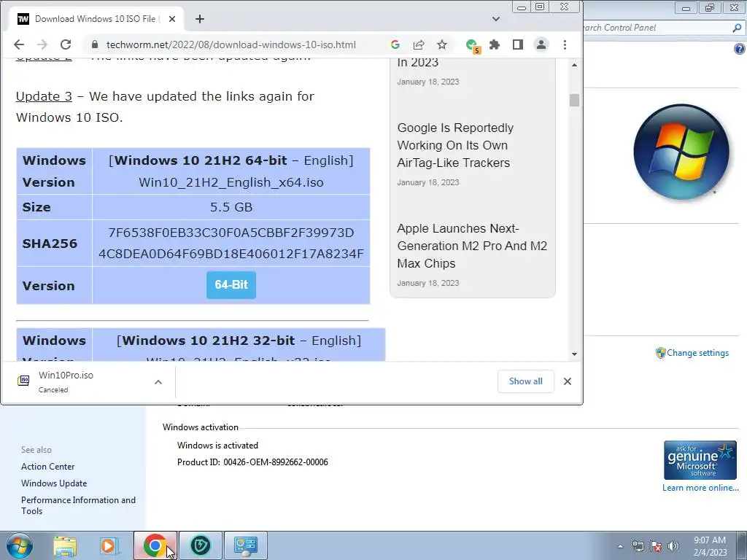The width and height of the screenshot is (747, 560).
Task: Reload the techworm page
Action: 66,44
